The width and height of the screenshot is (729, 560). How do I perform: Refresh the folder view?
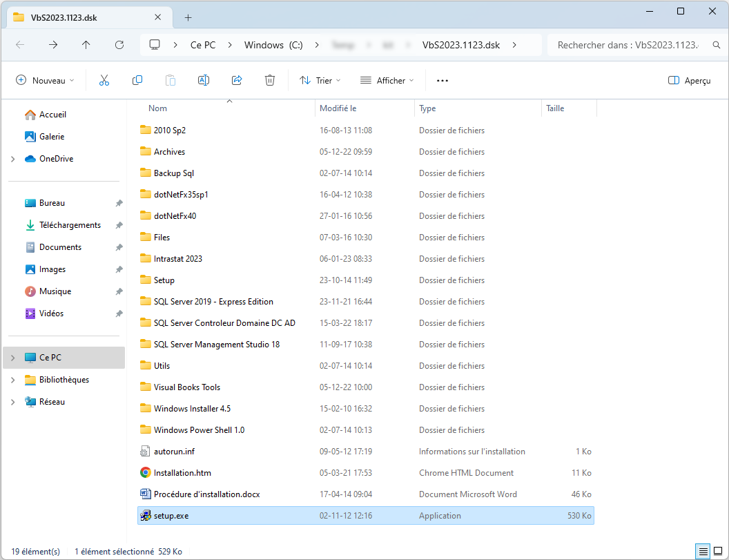[x=119, y=45]
